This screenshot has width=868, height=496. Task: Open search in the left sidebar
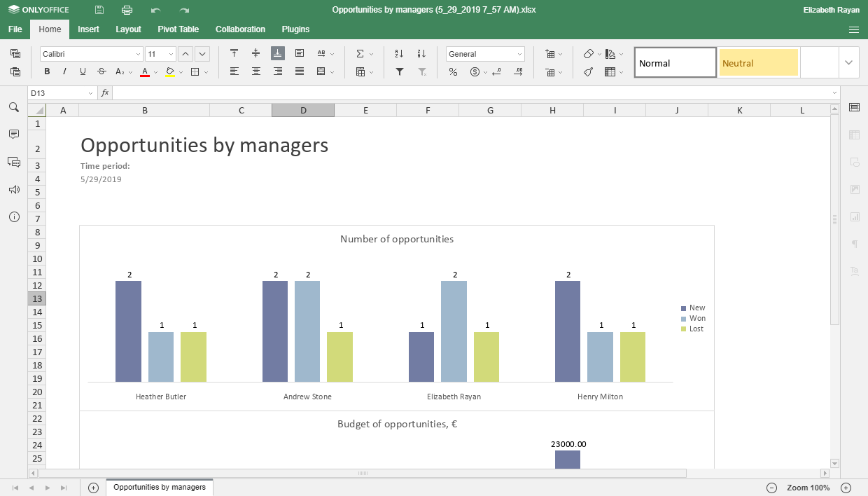13,106
